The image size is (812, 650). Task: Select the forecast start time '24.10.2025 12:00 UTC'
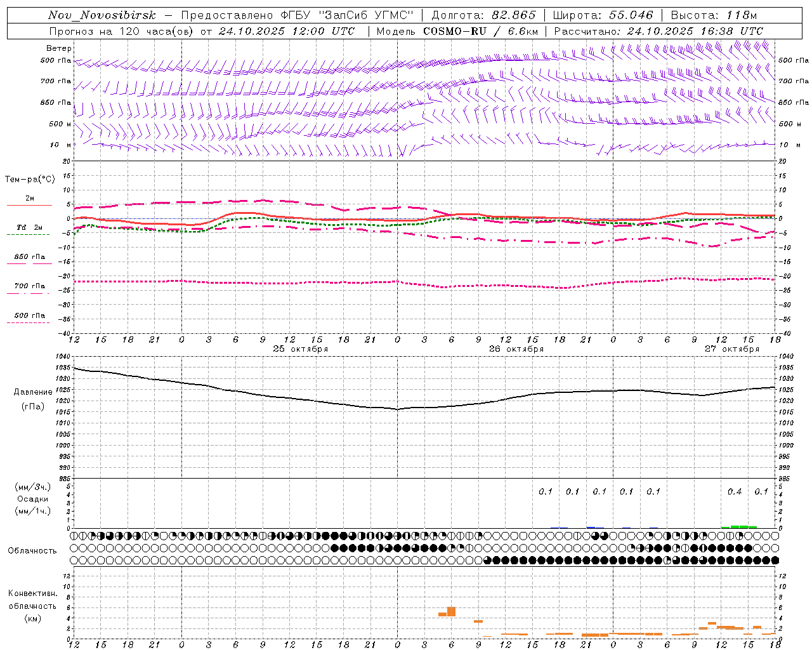click(x=287, y=31)
